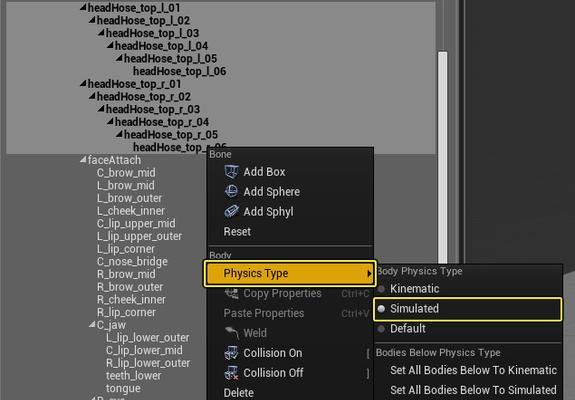Click the bone tree vertical scrollbar
The width and height of the screenshot is (575, 400).
(x=443, y=158)
